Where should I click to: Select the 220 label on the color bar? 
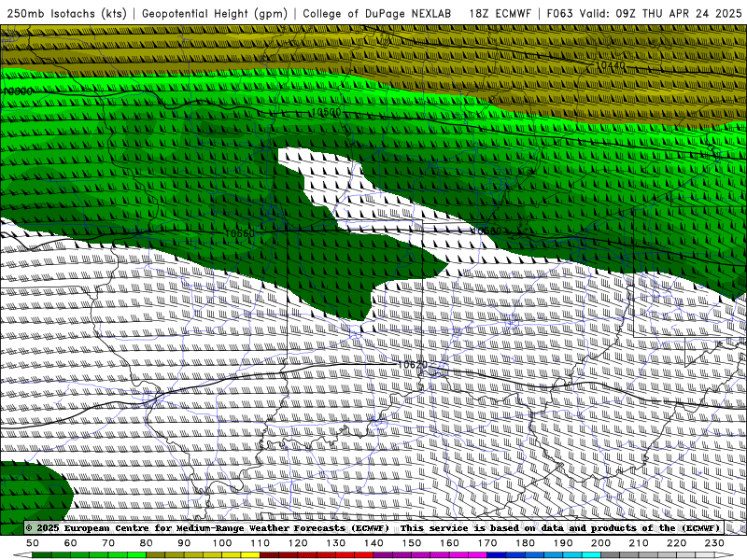tap(676, 543)
